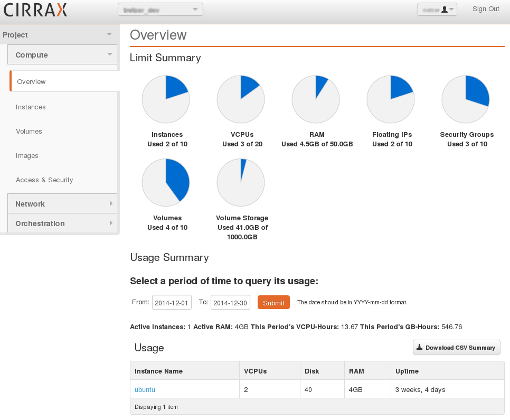The image size is (510, 420).
Task: Go to Instances page
Action: point(31,107)
